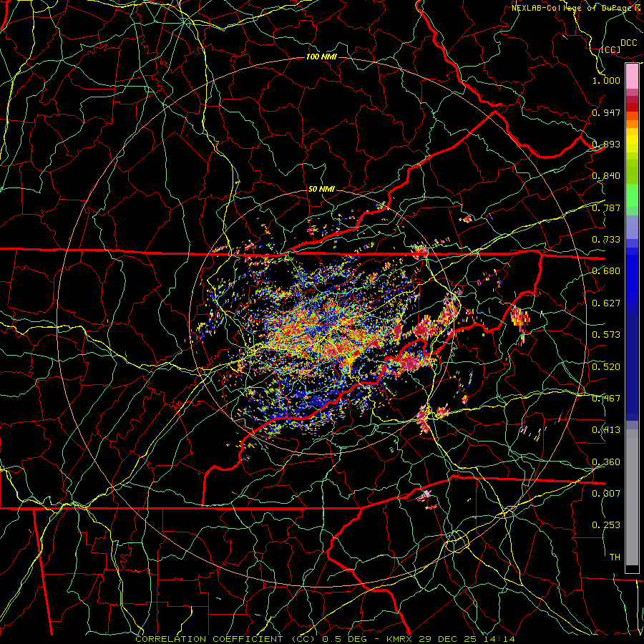Select the 0.520 legend value
This screenshot has width=644, height=644.
[606, 367]
